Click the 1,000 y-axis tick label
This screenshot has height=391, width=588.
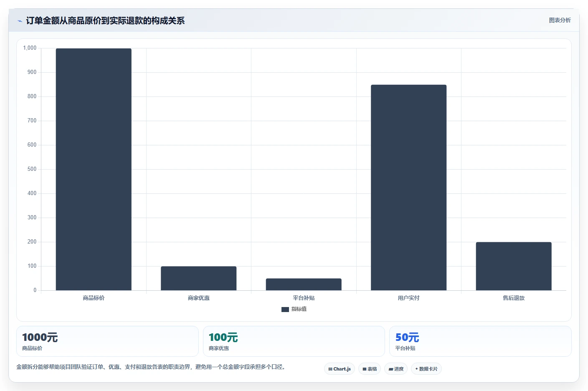pyautogui.click(x=30, y=48)
